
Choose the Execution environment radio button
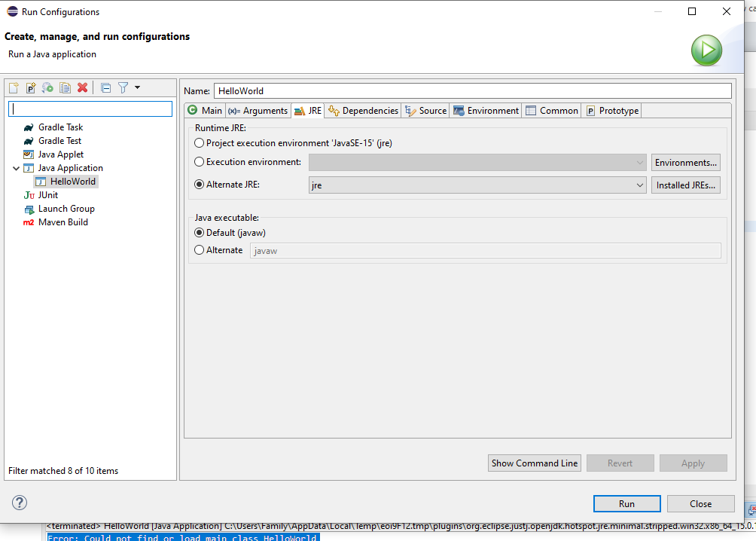[200, 162]
